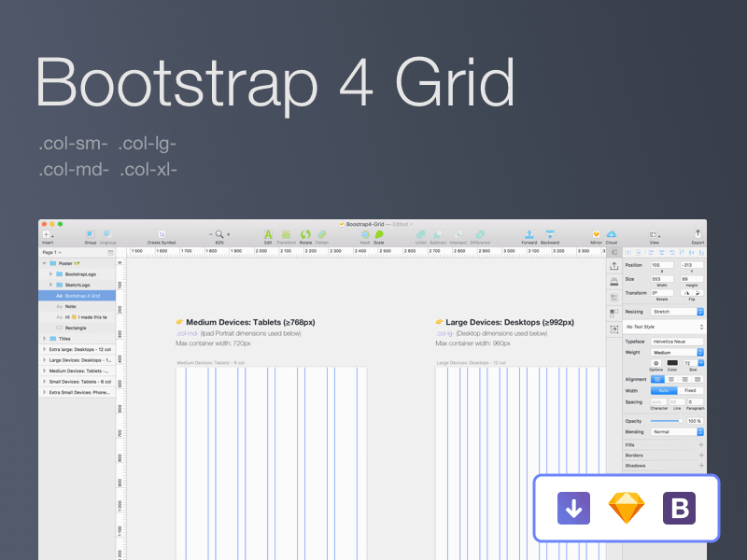Click the Union boolean operation icon
The width and height of the screenshot is (747, 560).
421,233
